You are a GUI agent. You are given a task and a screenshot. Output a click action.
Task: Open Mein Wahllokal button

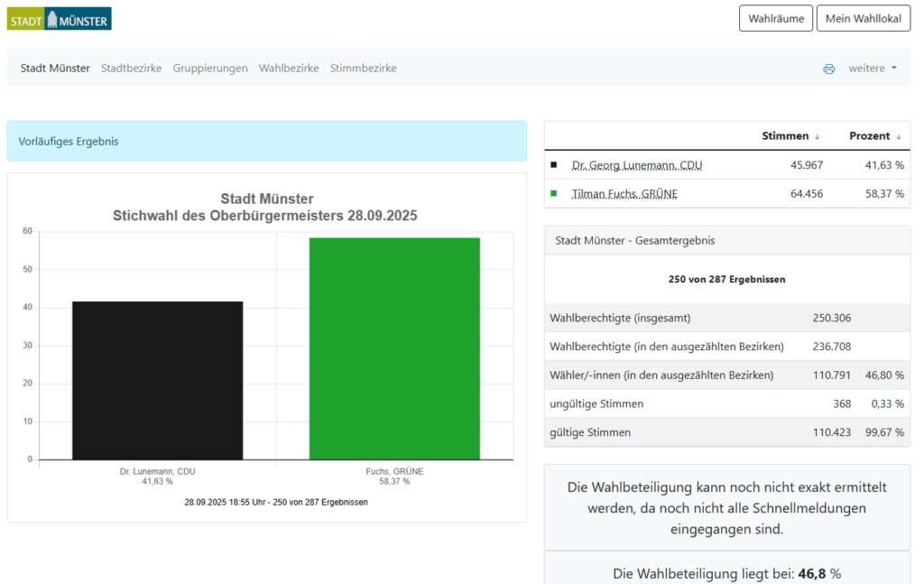click(863, 19)
